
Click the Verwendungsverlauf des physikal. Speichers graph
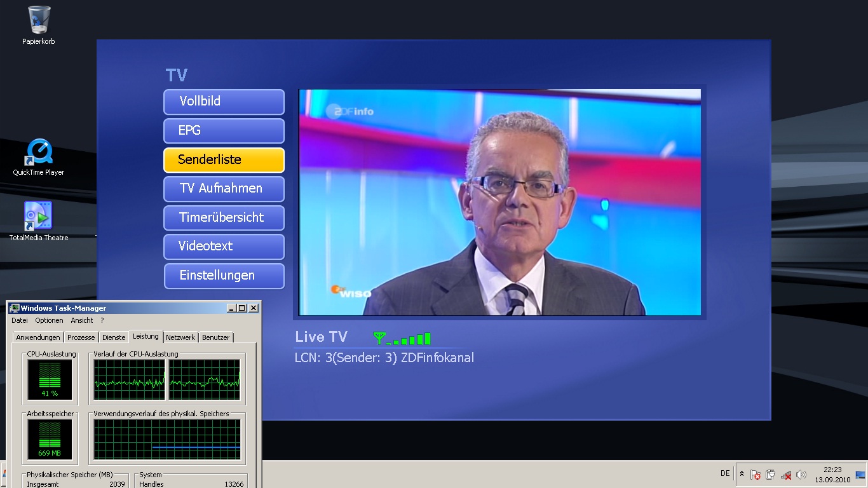[167, 439]
